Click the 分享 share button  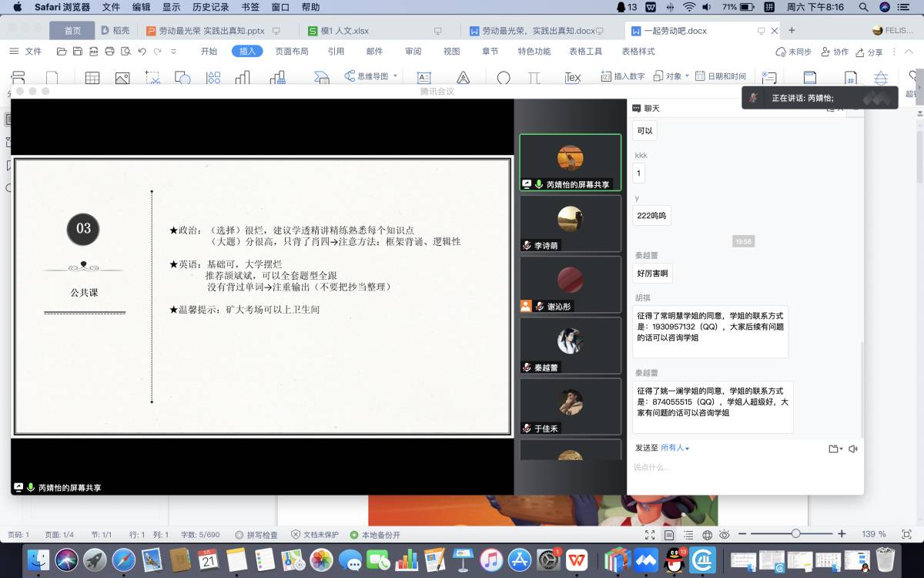(869, 52)
